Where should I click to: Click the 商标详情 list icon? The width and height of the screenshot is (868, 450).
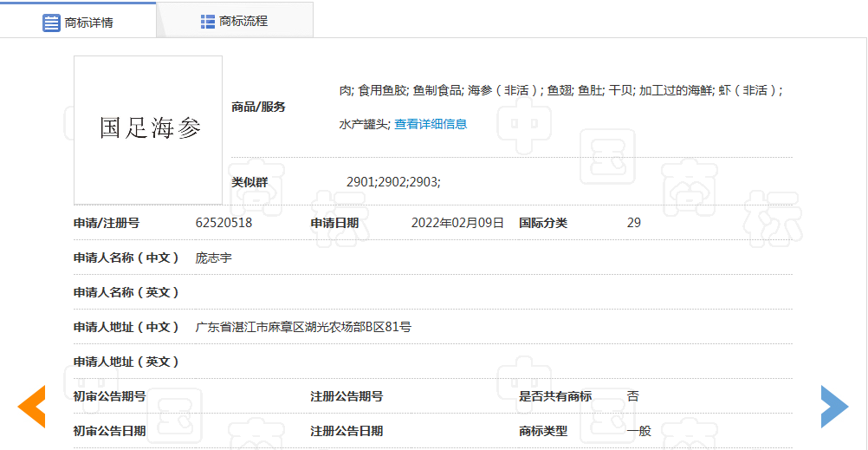51,23
